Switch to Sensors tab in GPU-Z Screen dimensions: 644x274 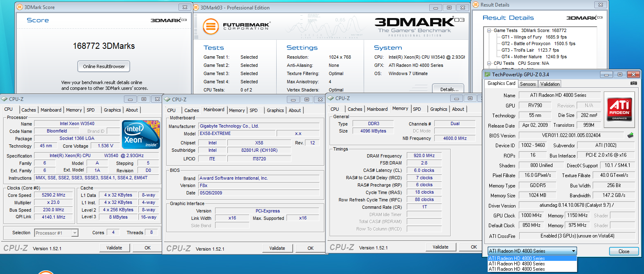coord(528,84)
